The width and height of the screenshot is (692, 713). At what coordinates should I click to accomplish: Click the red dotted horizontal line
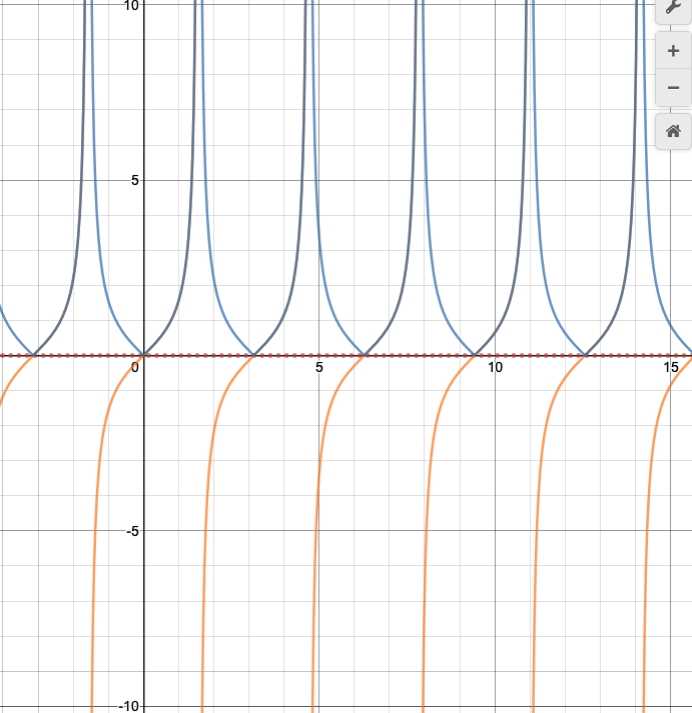(x=420, y=355)
